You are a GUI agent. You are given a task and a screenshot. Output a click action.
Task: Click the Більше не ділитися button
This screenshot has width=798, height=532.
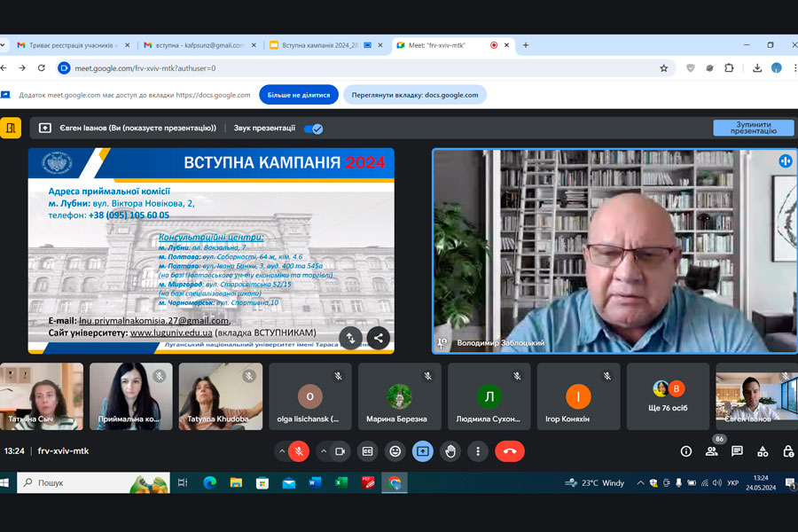click(299, 95)
